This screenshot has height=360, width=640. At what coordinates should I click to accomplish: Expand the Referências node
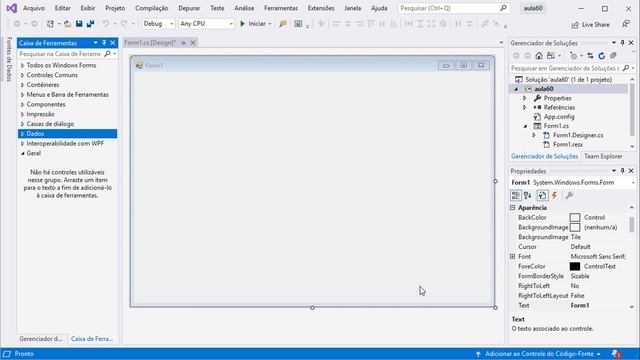(x=525, y=107)
